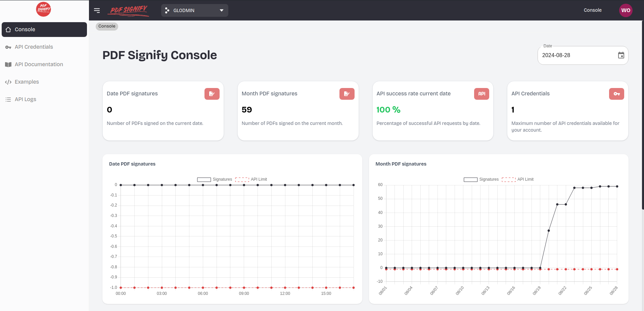Screen dimensions: 644x311
Task: Go to Examples in the sidebar
Action: [44, 82]
